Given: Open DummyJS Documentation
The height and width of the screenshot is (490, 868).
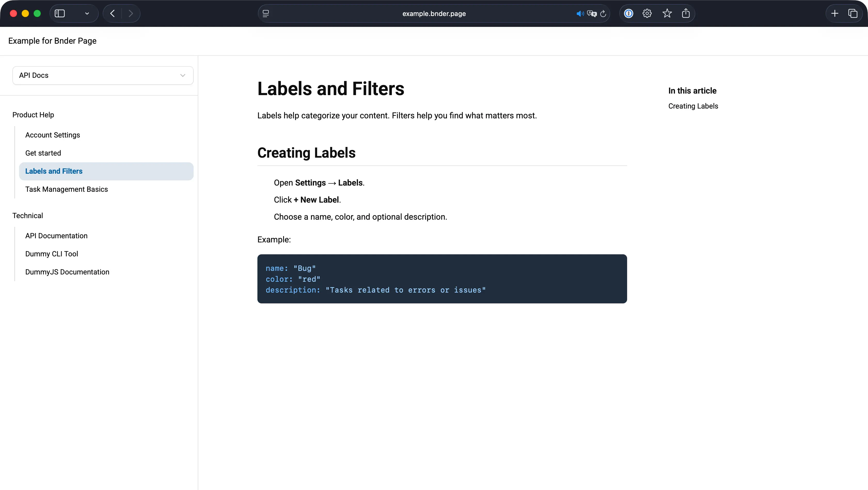Looking at the screenshot, I should click(67, 272).
